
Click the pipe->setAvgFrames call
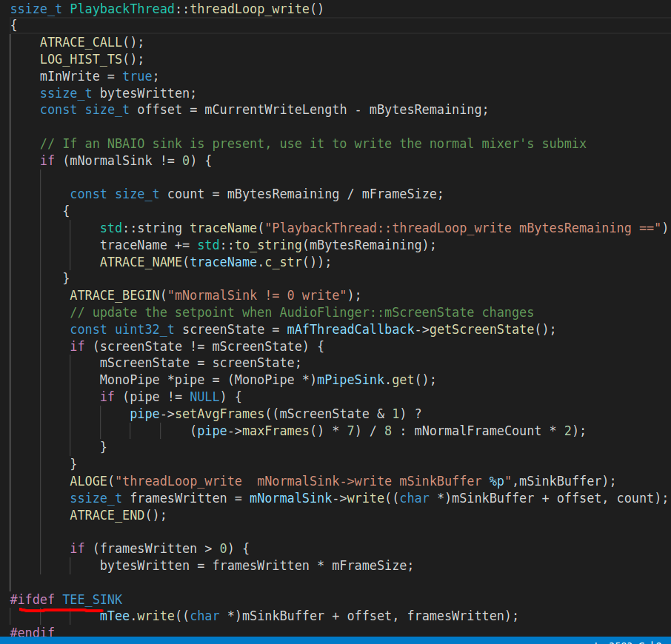click(276, 414)
